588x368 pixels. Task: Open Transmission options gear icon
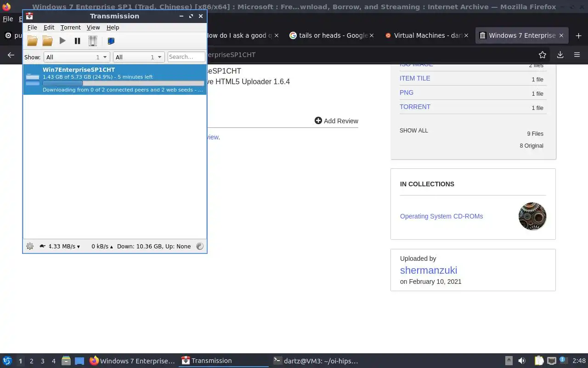30,246
